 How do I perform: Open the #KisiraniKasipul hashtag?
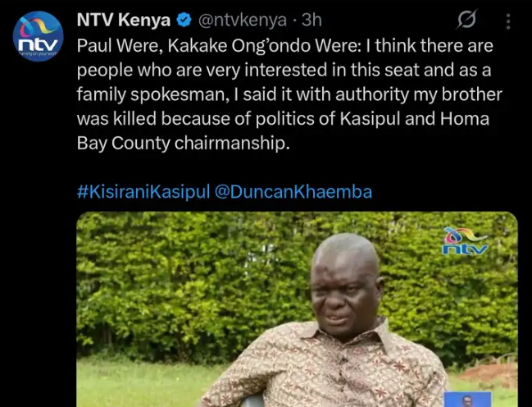point(143,192)
